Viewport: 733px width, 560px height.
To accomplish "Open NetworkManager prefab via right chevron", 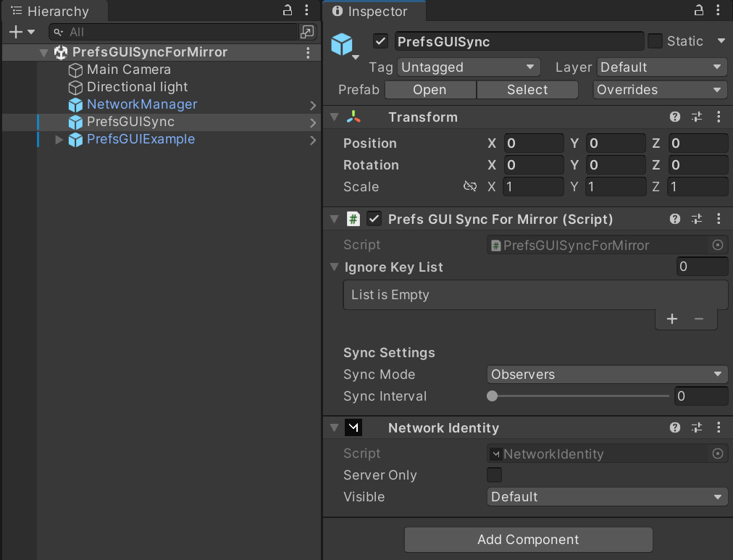I will (313, 106).
